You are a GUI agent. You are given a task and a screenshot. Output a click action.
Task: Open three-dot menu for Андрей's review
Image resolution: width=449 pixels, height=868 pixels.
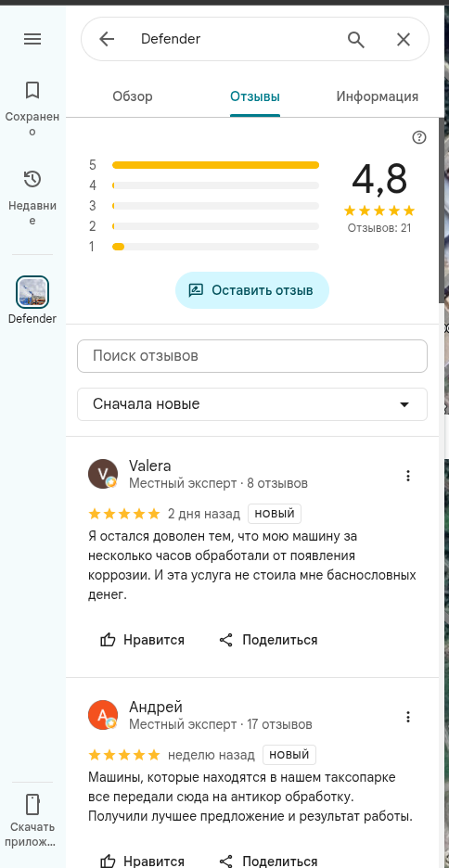[x=408, y=717]
